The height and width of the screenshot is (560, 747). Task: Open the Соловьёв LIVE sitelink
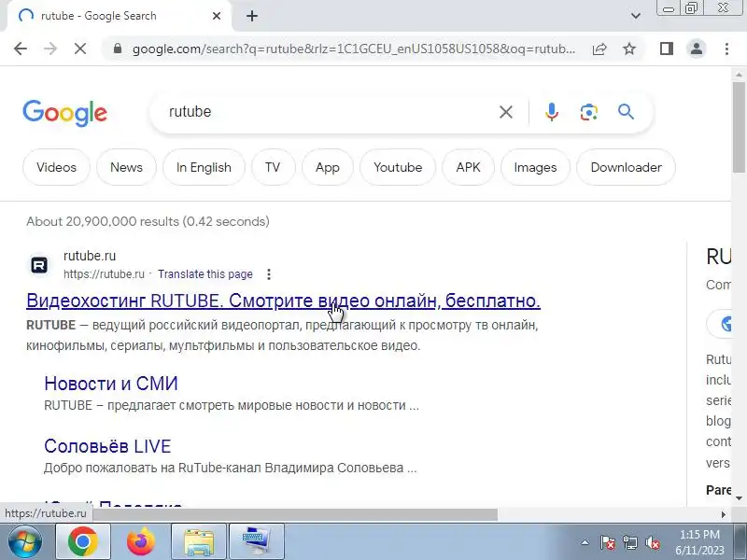107,446
